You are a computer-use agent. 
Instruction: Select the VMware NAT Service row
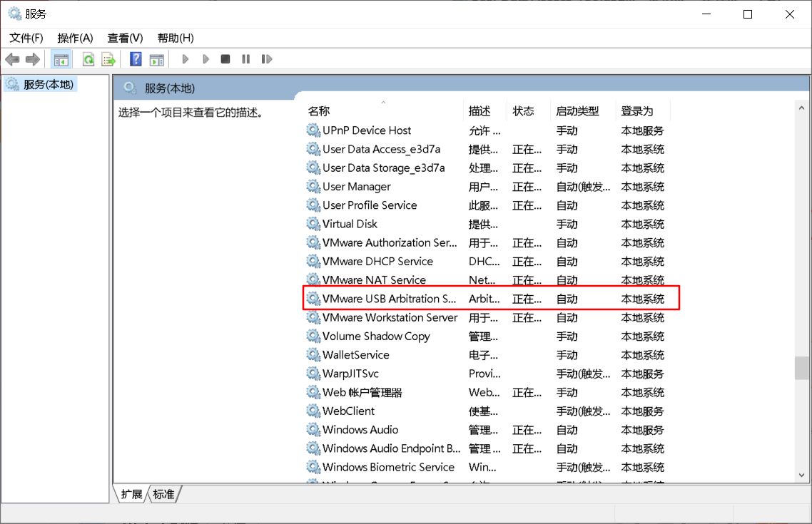click(x=486, y=280)
